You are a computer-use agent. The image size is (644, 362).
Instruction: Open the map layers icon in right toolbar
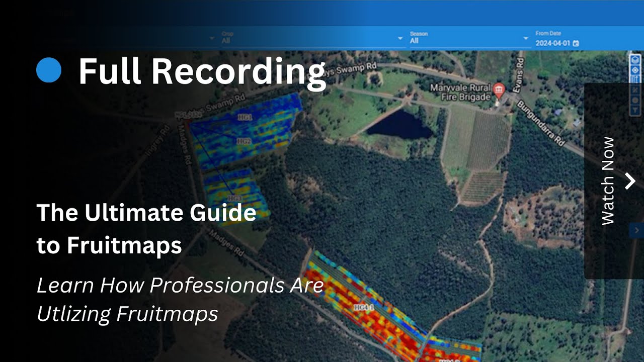635,60
